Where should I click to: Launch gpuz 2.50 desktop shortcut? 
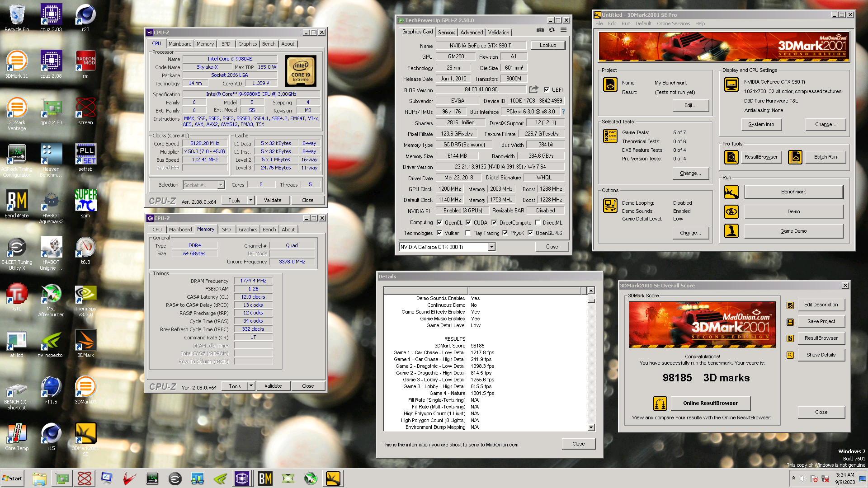click(x=51, y=111)
